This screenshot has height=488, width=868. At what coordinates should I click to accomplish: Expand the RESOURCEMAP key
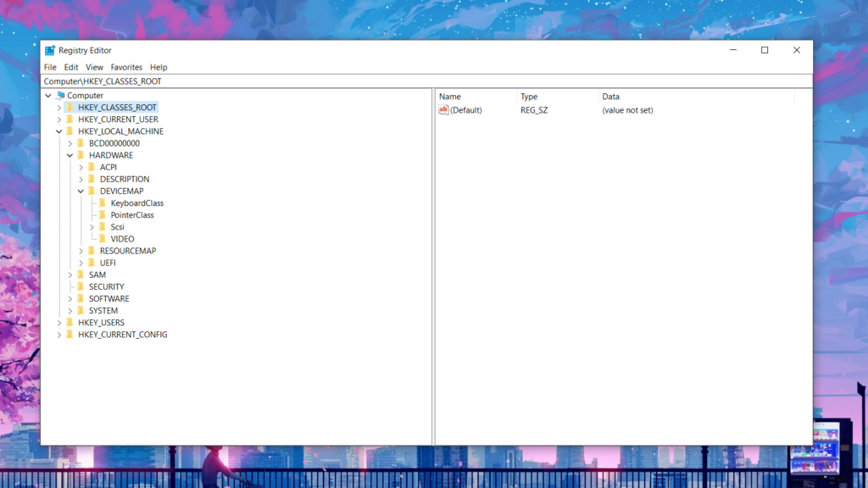[81, 251]
